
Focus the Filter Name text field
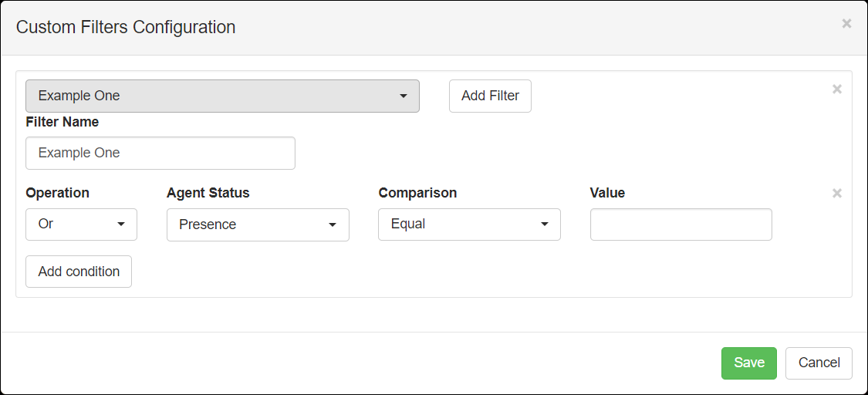point(160,154)
